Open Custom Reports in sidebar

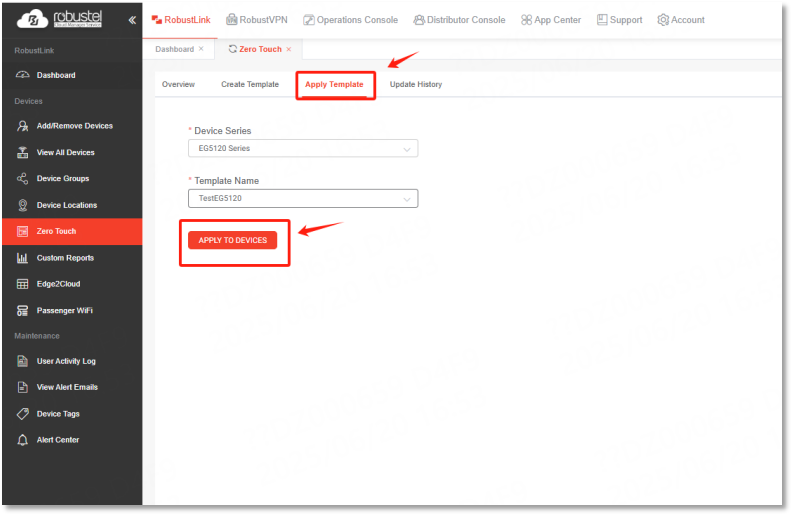point(72,258)
